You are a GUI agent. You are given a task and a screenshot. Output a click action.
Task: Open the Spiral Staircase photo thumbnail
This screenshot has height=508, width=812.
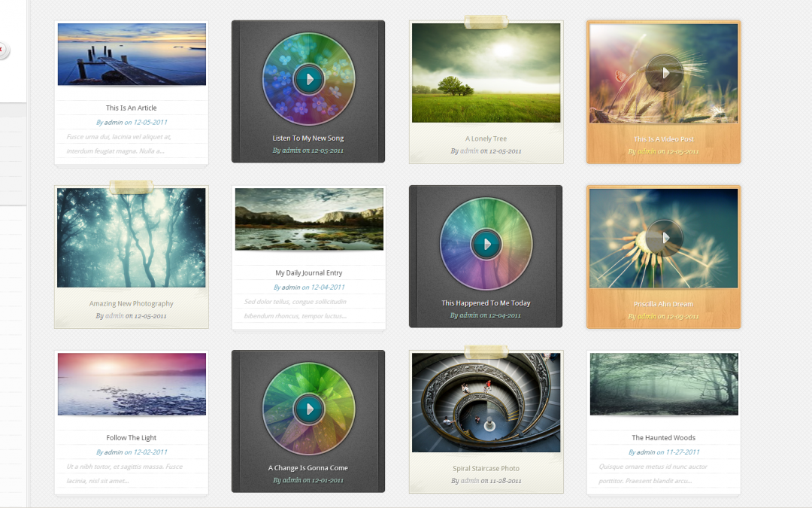(486, 403)
